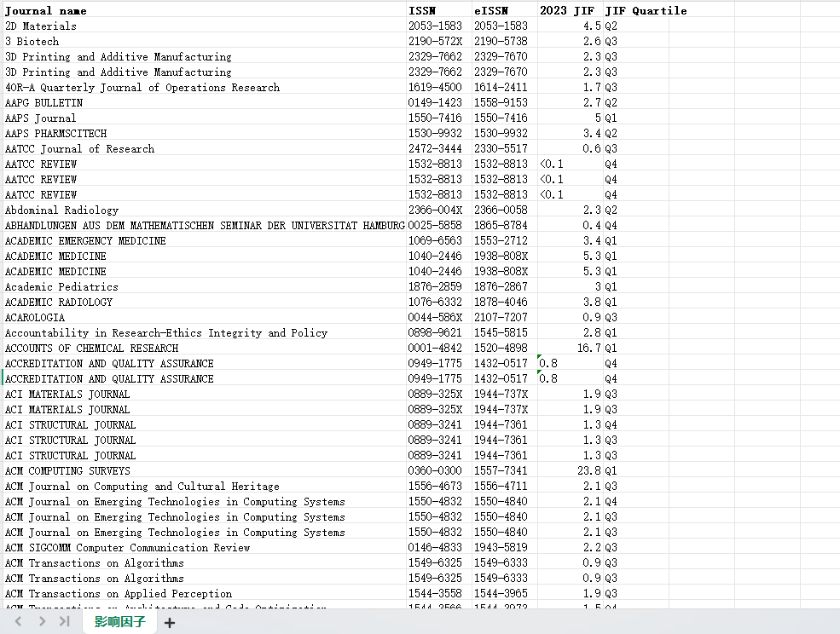This screenshot has height=634, width=840.
Task: Click the green error indicator on the 0.8 cell
Action: [538, 359]
